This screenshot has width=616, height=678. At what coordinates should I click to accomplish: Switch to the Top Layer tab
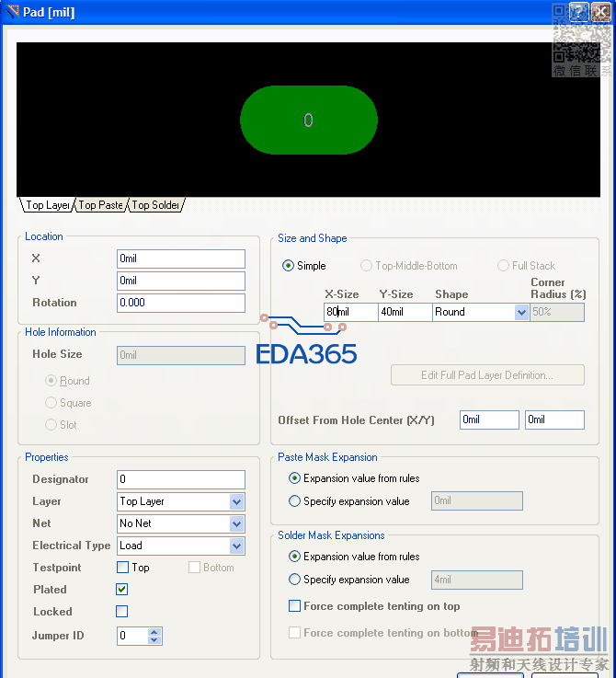[x=47, y=205]
